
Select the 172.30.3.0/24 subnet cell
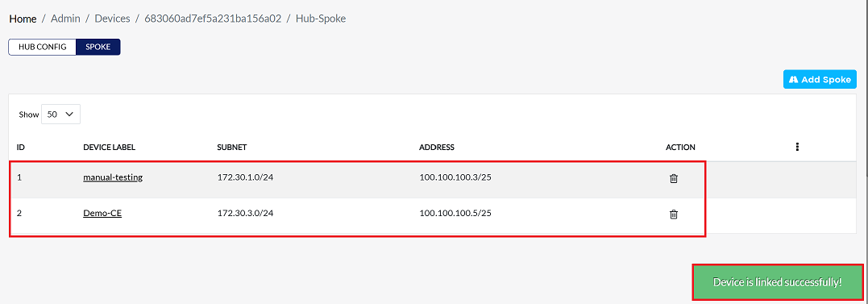(246, 214)
